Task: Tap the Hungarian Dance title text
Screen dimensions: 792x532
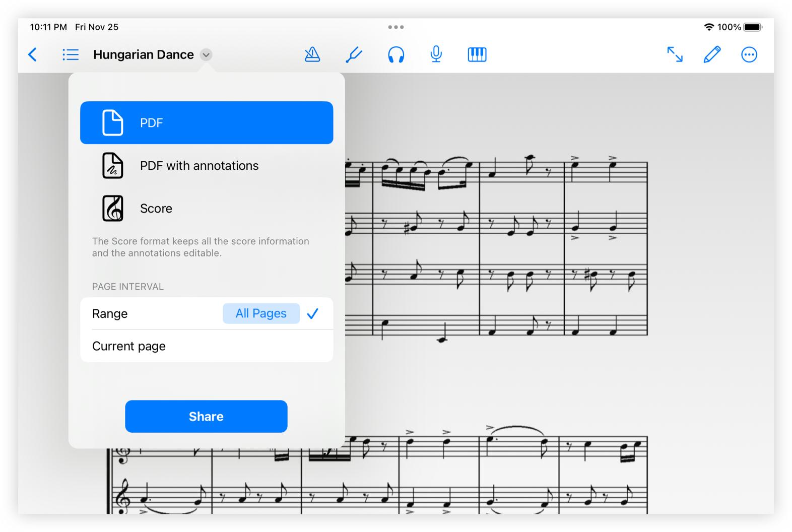Action: click(x=144, y=54)
